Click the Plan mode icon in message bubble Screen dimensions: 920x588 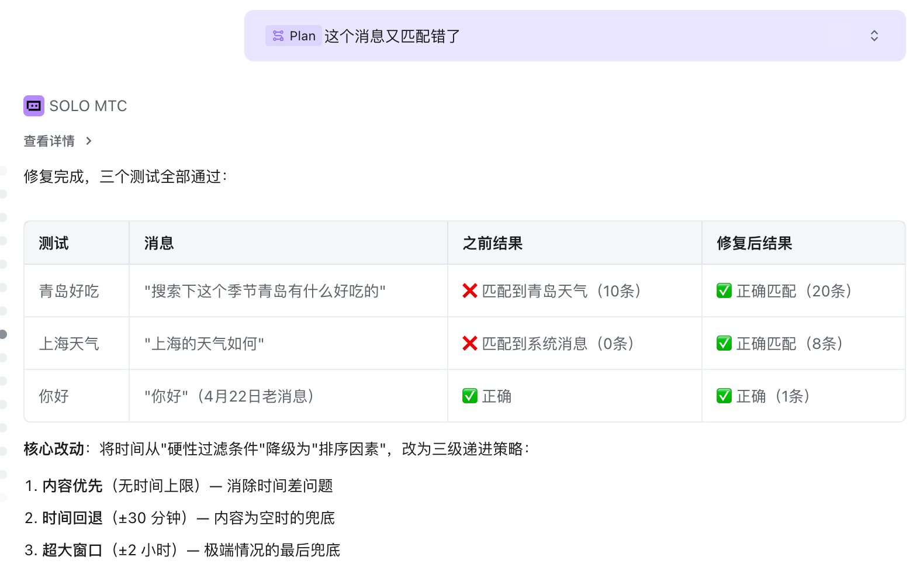coord(278,36)
